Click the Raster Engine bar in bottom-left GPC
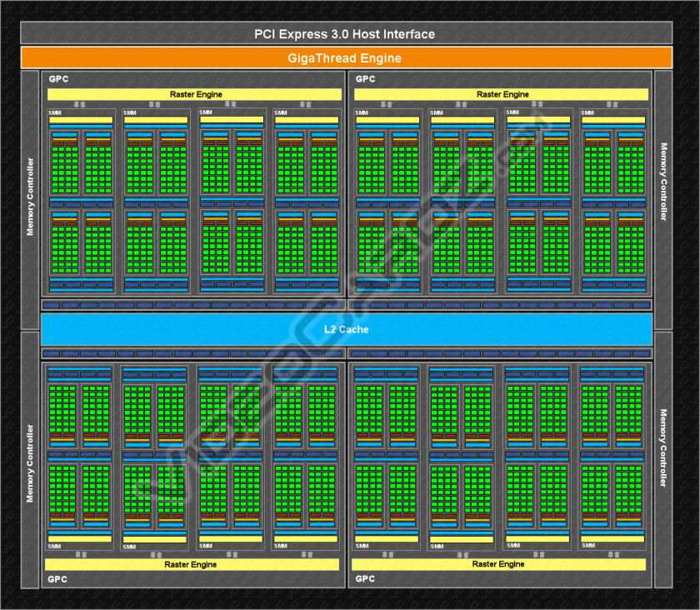The image size is (700, 610). click(x=192, y=564)
